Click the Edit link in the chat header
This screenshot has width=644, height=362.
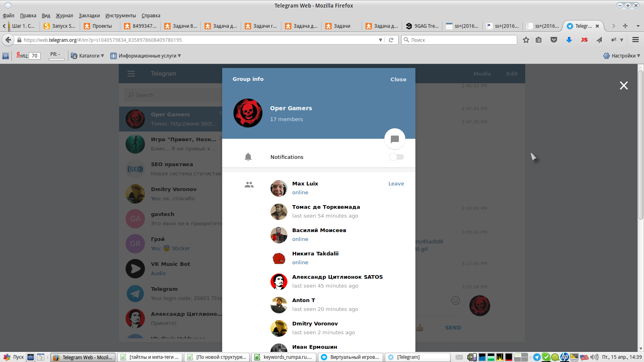tap(512, 74)
